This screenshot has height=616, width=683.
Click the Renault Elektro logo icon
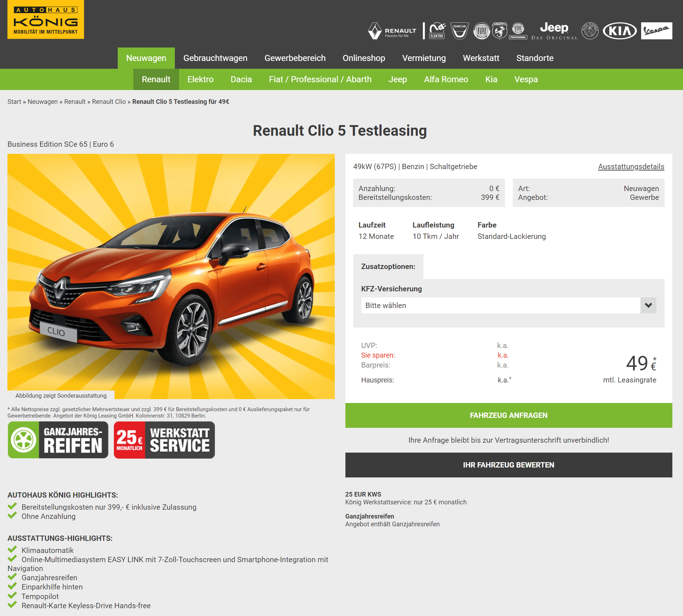tap(437, 31)
